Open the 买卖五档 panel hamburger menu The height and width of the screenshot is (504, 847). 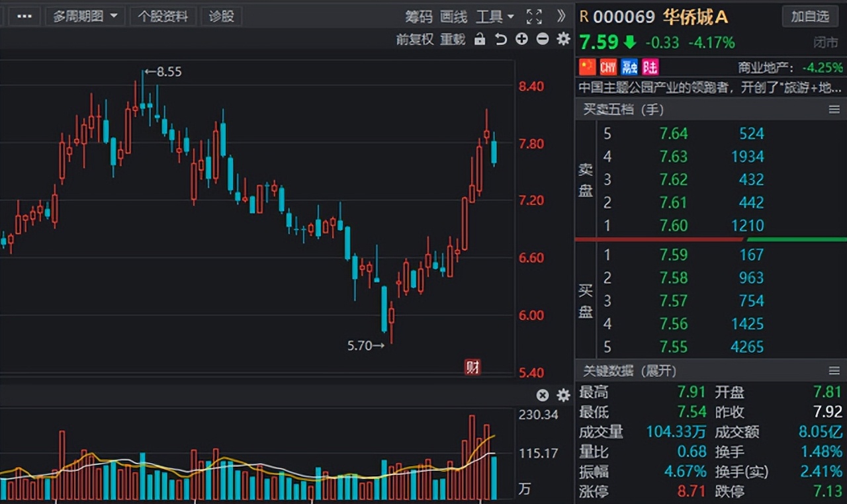(x=835, y=110)
